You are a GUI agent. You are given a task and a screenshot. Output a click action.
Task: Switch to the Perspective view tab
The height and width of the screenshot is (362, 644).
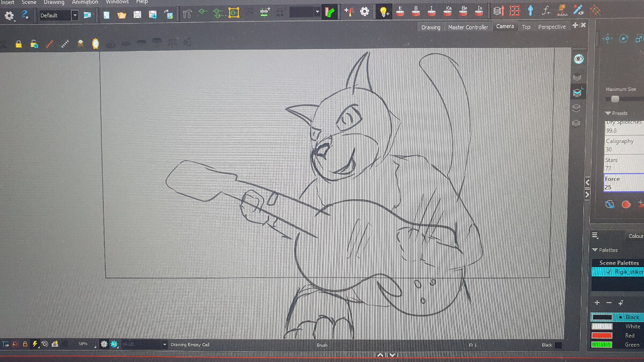[x=552, y=27]
